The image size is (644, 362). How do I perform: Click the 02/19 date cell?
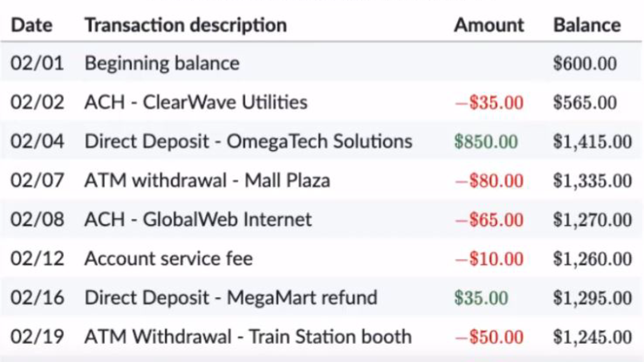pyautogui.click(x=37, y=337)
